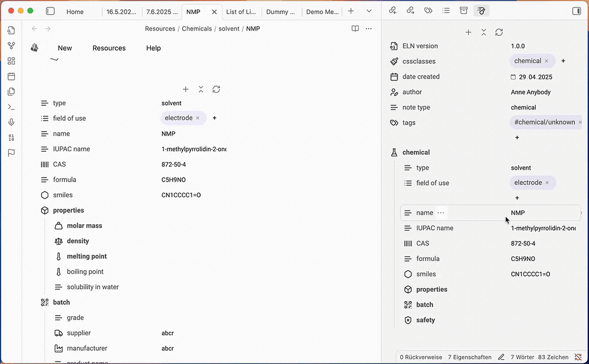
Task: Remove electrode tag in note field of use
Action: (x=198, y=118)
